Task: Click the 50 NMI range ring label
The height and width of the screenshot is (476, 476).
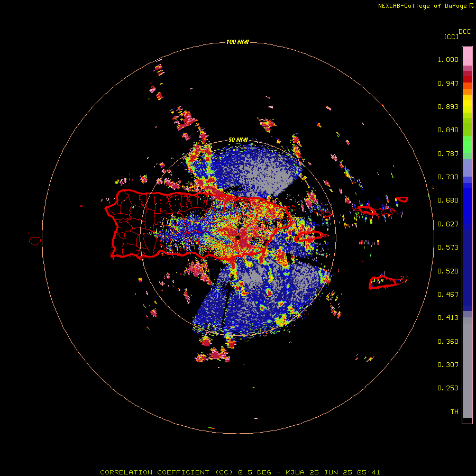Action: tap(238, 140)
